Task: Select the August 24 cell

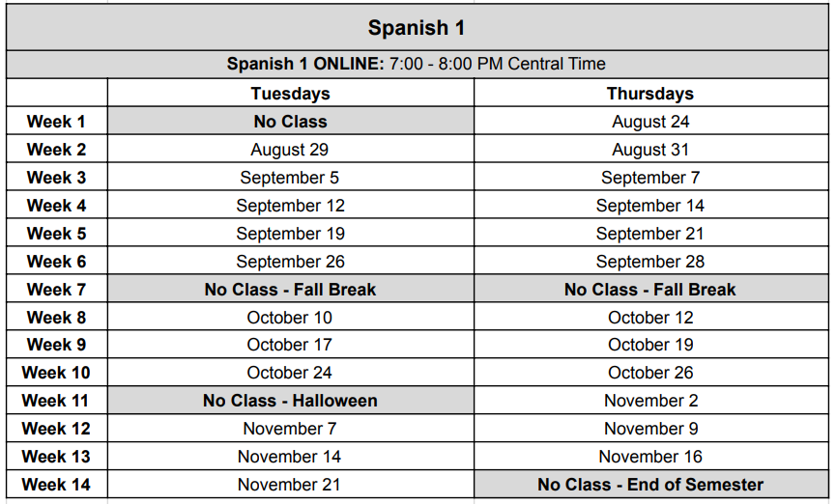Action: [651, 121]
